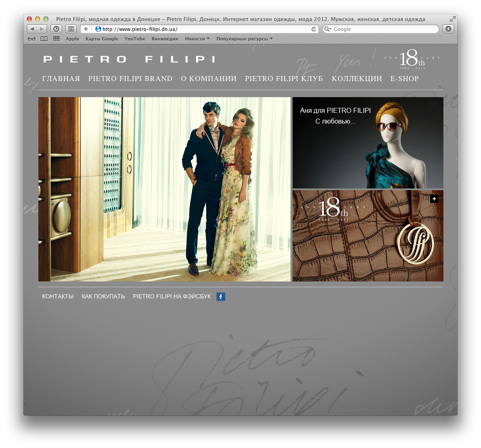The width and height of the screenshot is (481, 448).
Task: Click the Pf medallion on the leather bag
Action: coord(415,244)
